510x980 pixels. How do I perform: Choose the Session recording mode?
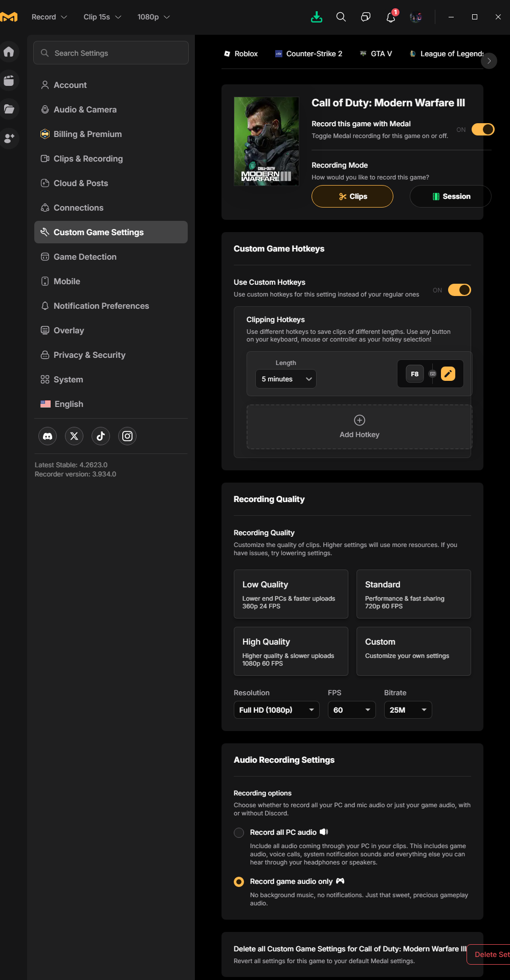pos(451,196)
